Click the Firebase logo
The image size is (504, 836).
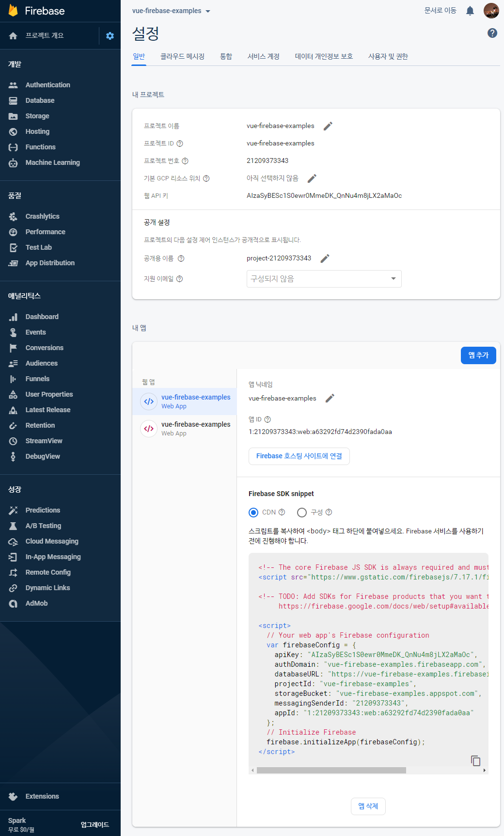[x=36, y=11]
